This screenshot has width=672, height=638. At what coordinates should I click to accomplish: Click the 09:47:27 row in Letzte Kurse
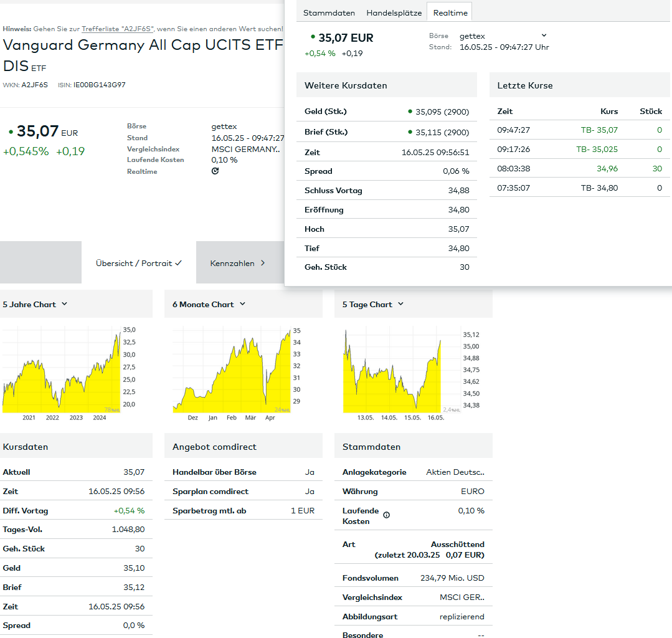579,130
